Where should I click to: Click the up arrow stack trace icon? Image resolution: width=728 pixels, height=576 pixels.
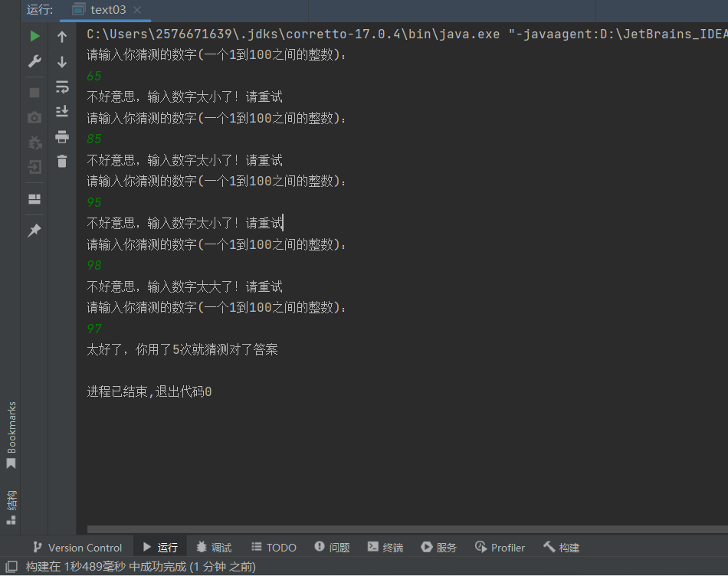[62, 37]
